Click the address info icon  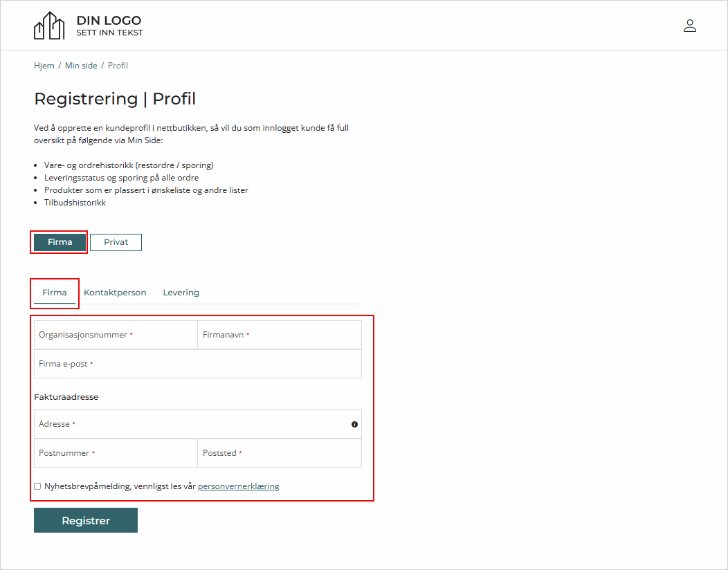click(354, 424)
